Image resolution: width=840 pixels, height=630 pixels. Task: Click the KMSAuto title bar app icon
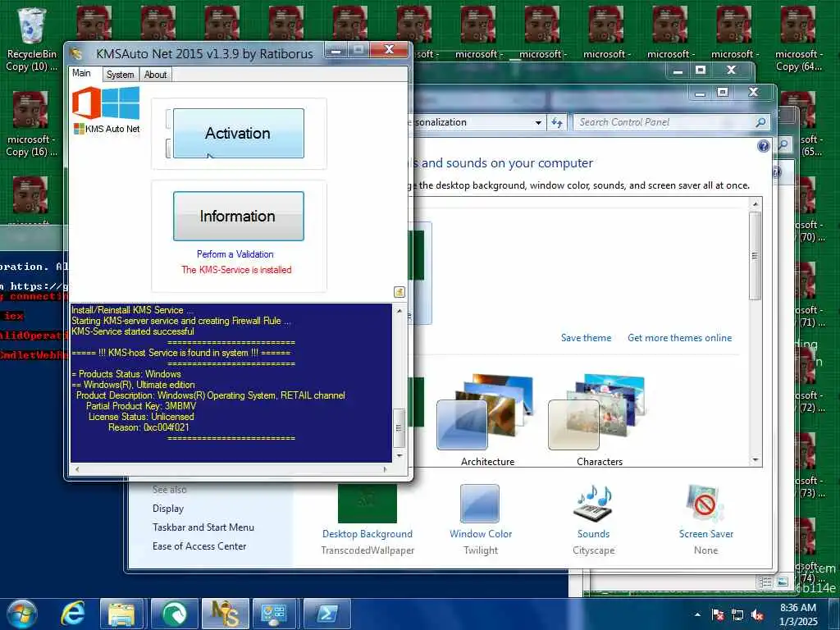pos(77,53)
